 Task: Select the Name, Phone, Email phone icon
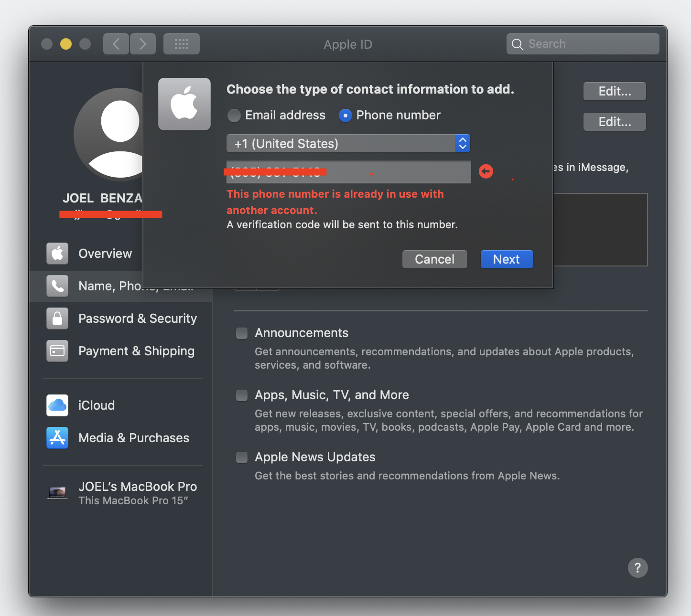click(57, 286)
